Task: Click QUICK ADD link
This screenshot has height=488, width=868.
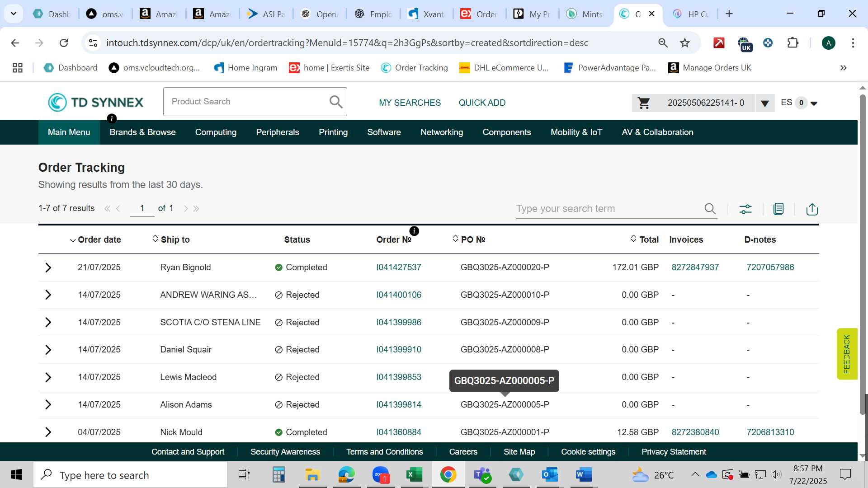Action: click(482, 103)
